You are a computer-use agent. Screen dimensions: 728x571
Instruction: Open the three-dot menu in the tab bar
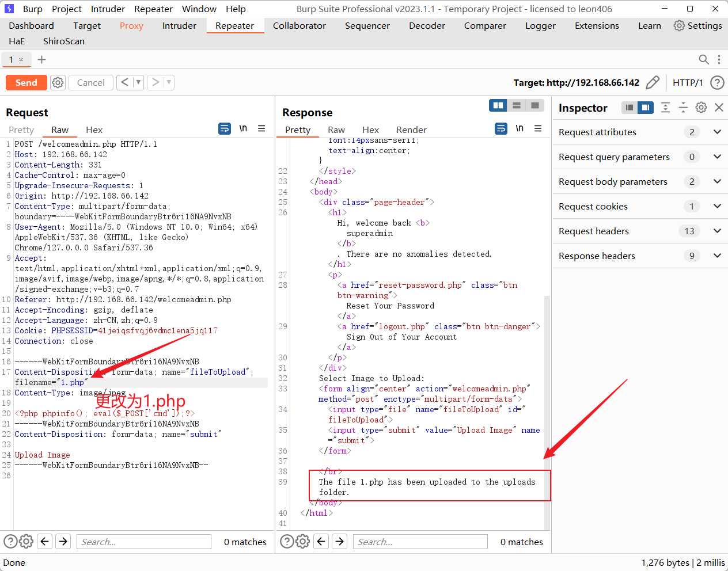point(719,59)
